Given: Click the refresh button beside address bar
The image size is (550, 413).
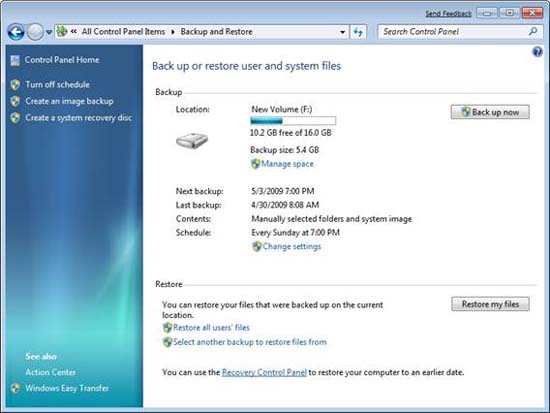Looking at the screenshot, I should [358, 32].
